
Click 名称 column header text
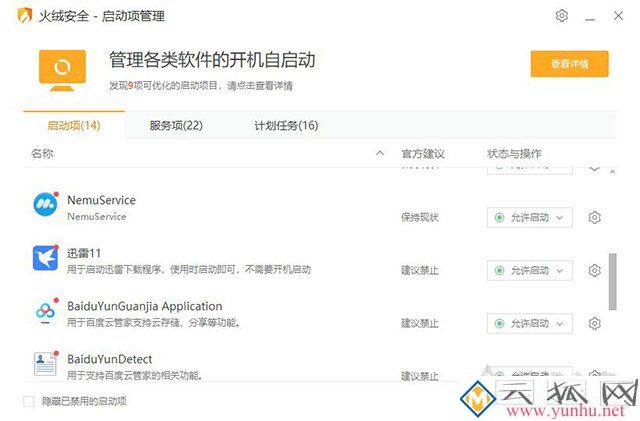[42, 154]
